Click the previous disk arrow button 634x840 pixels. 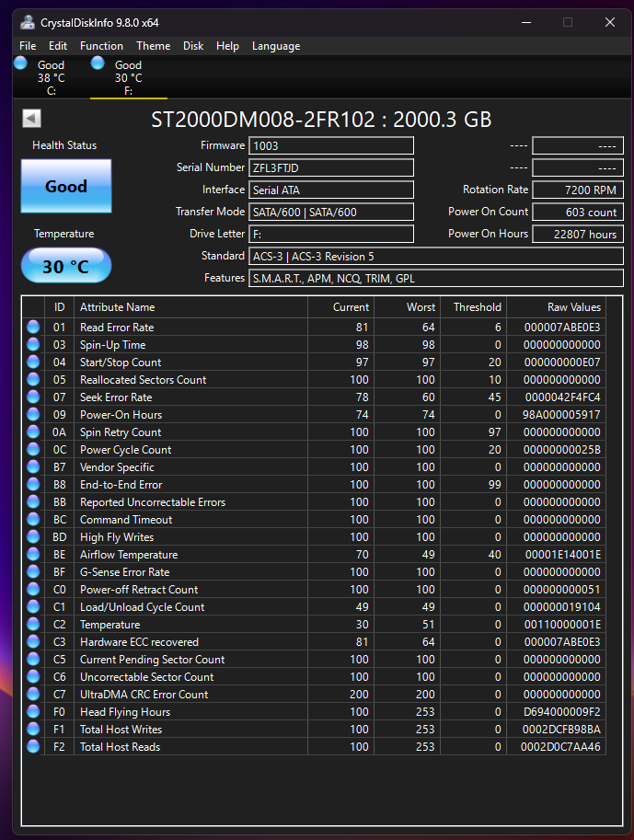(31, 119)
